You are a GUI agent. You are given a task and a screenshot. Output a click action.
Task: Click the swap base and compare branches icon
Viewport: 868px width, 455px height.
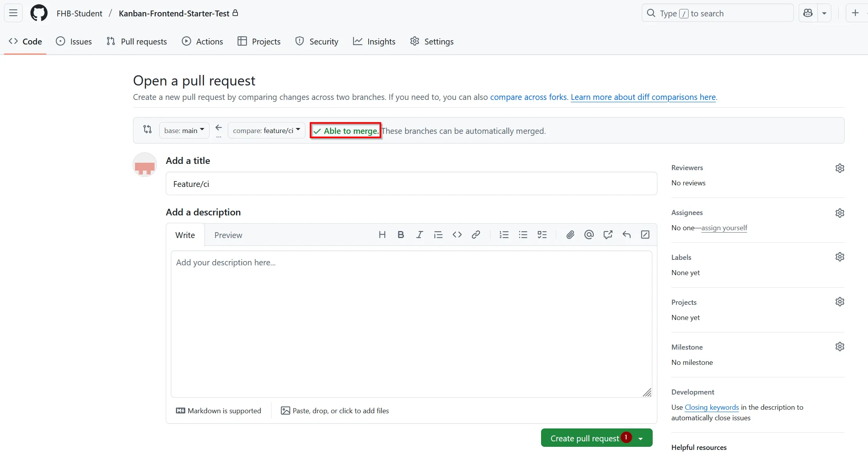pos(147,129)
